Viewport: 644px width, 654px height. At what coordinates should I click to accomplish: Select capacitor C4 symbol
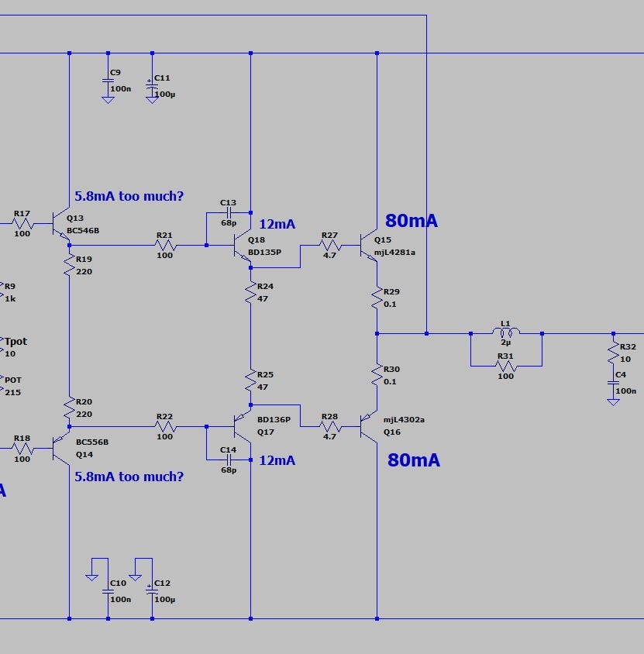pos(613,383)
